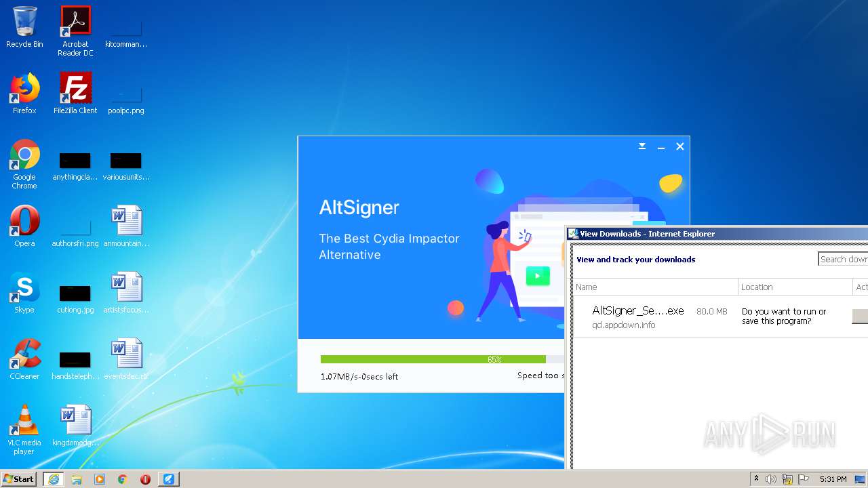Viewport: 868px width, 488px height.
Task: Minimize the AltSigner installer window
Action: tap(660, 146)
